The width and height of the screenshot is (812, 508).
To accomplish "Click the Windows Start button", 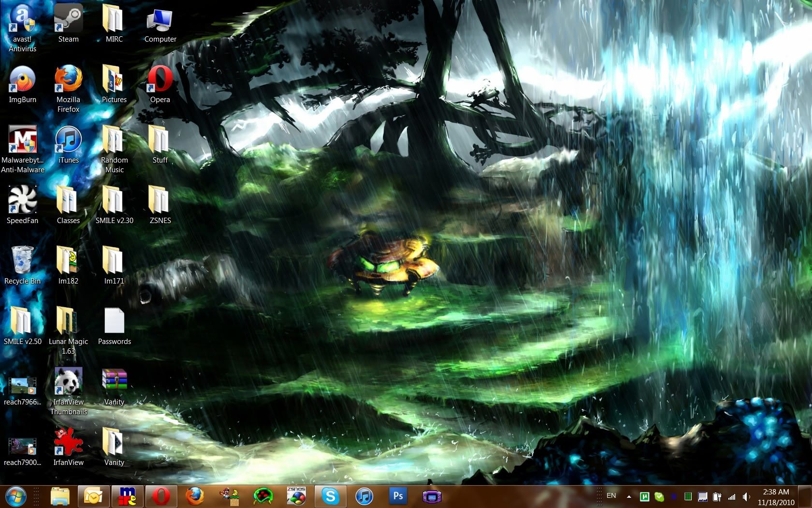I will point(15,496).
